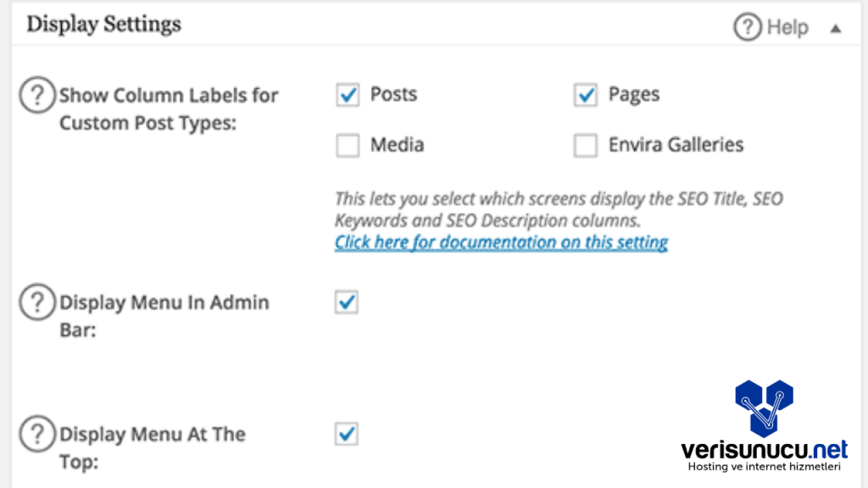Uncheck the Posts checkbox
The width and height of the screenshot is (868, 488).
[x=348, y=95]
